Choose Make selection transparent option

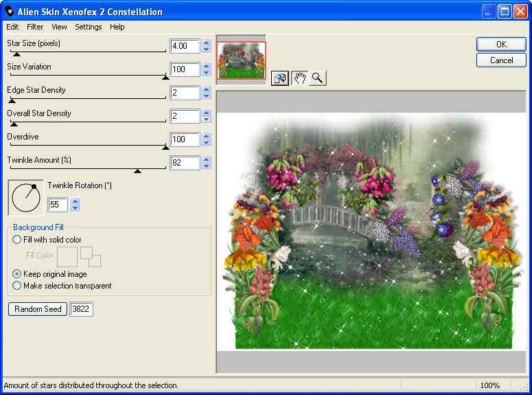17,286
